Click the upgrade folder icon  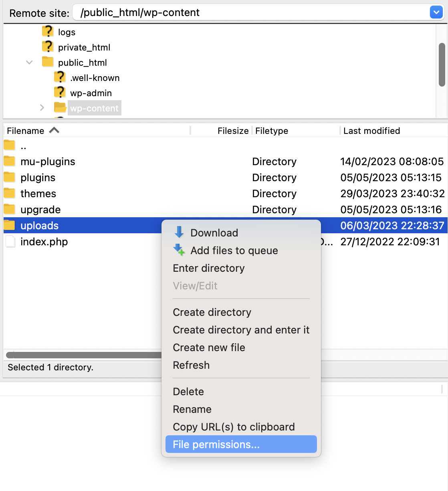point(9,209)
